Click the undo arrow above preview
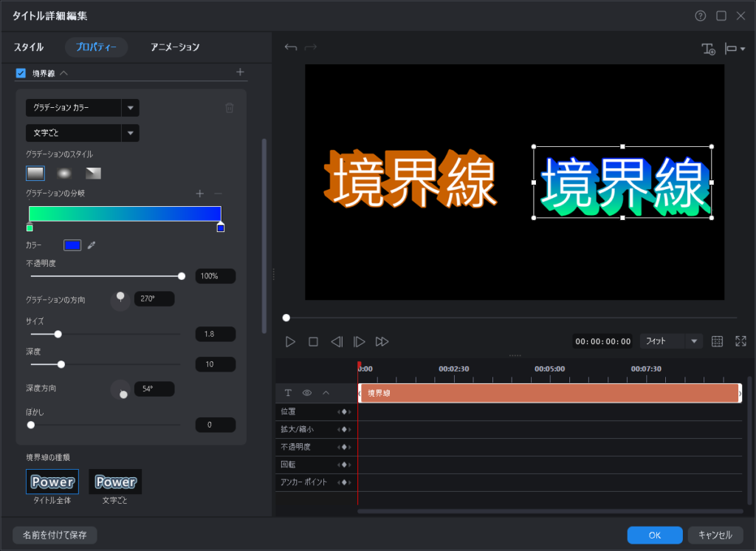 [290, 48]
